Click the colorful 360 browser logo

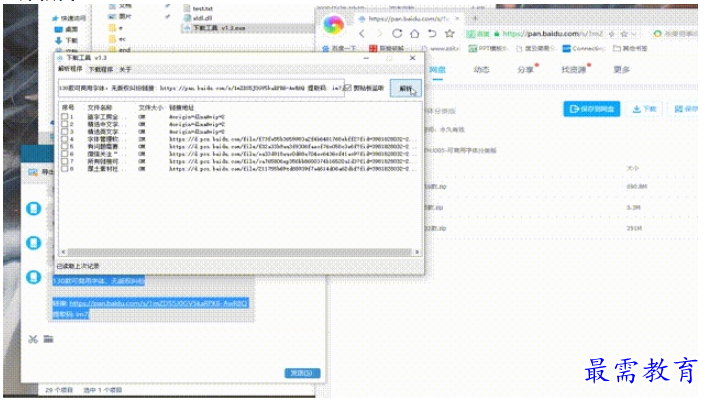(333, 25)
